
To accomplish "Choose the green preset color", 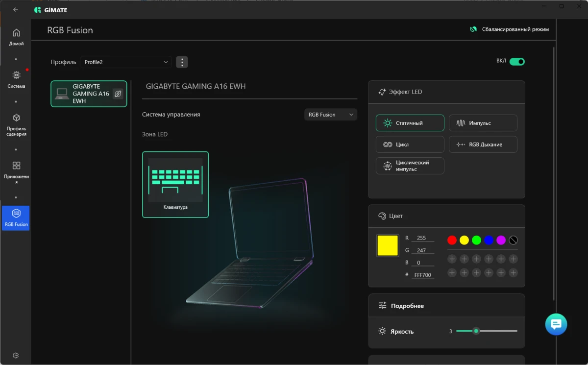I will (477, 240).
